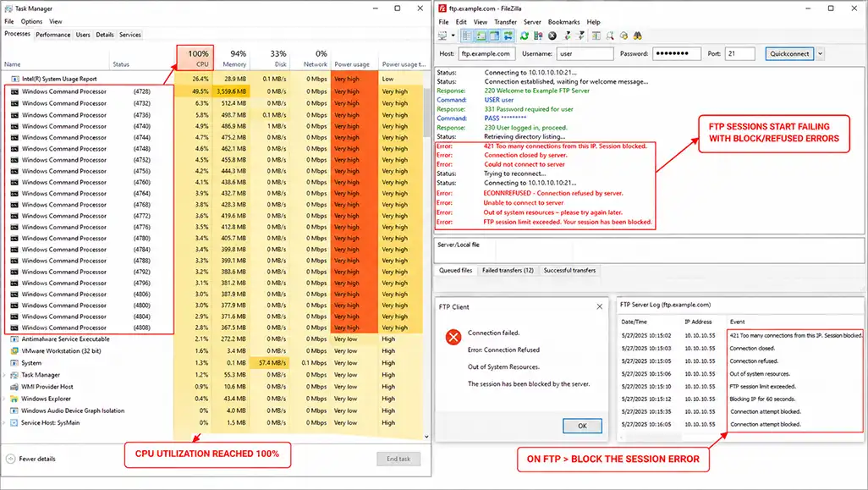Close the FTP Client error dialog
This screenshot has height=490, width=868.
point(600,306)
